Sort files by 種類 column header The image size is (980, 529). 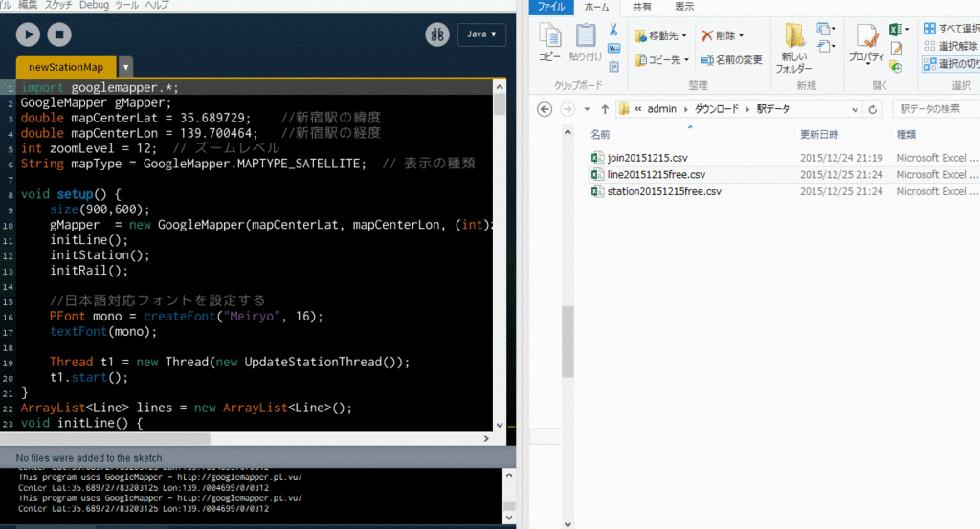coord(905,134)
